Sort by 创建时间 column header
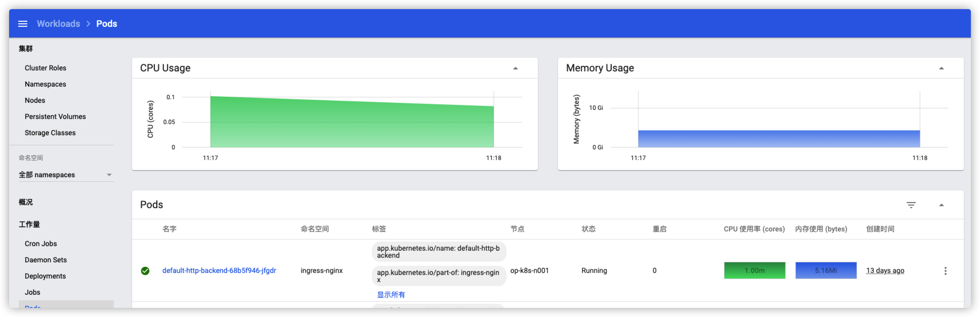 (880, 229)
